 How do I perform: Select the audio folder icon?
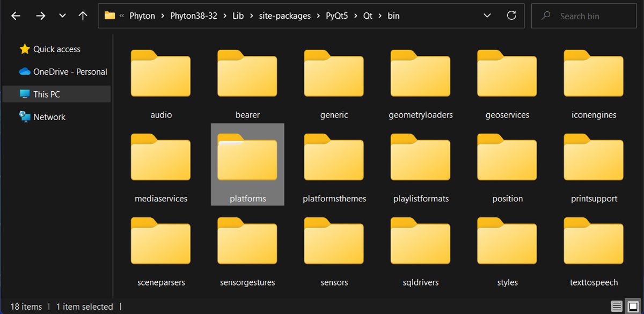[x=161, y=73]
